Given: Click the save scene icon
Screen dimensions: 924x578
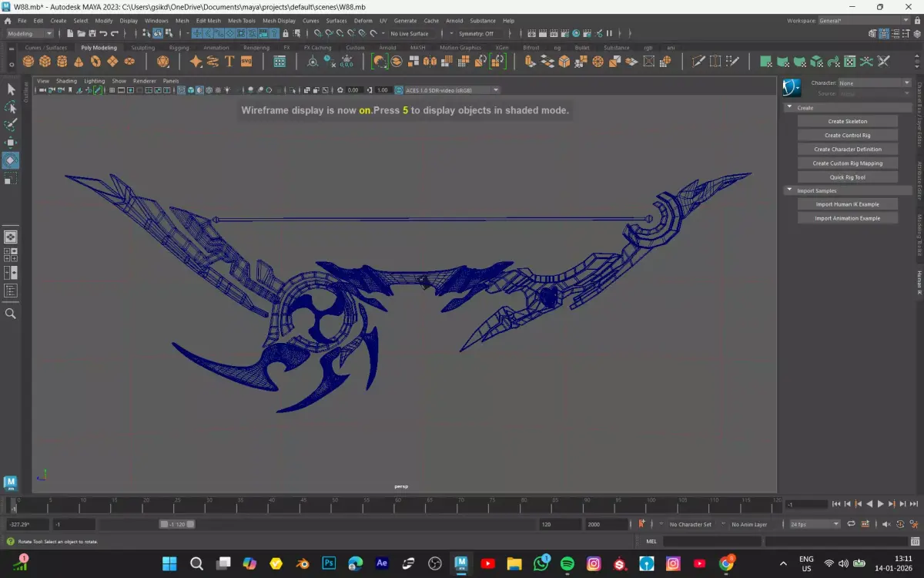Looking at the screenshot, I should point(92,34).
